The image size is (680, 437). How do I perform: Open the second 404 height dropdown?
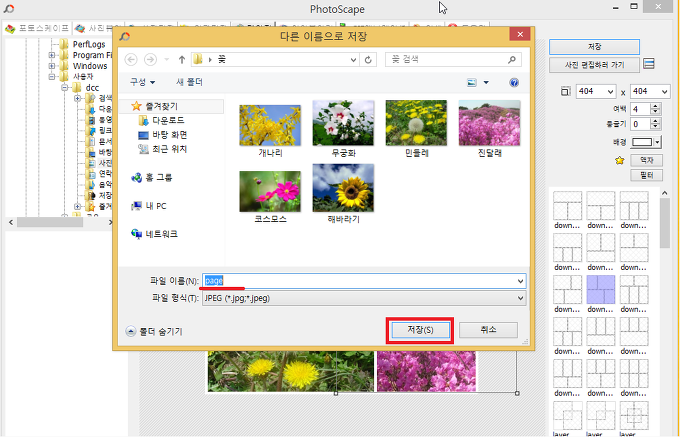point(664,92)
